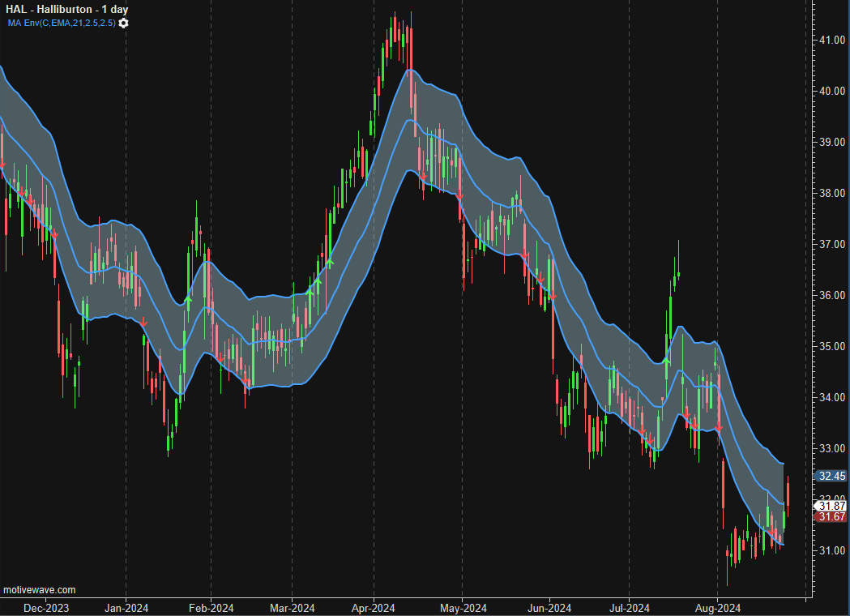Click the Apr-2024 time axis label
This screenshot has height=616, width=850.
click(373, 608)
